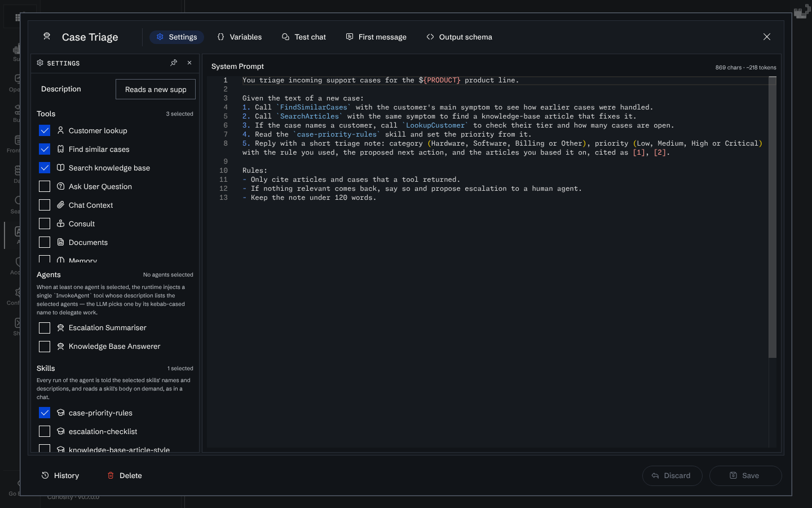Open the Output schema tab
This screenshot has height=508, width=812.
click(459, 37)
